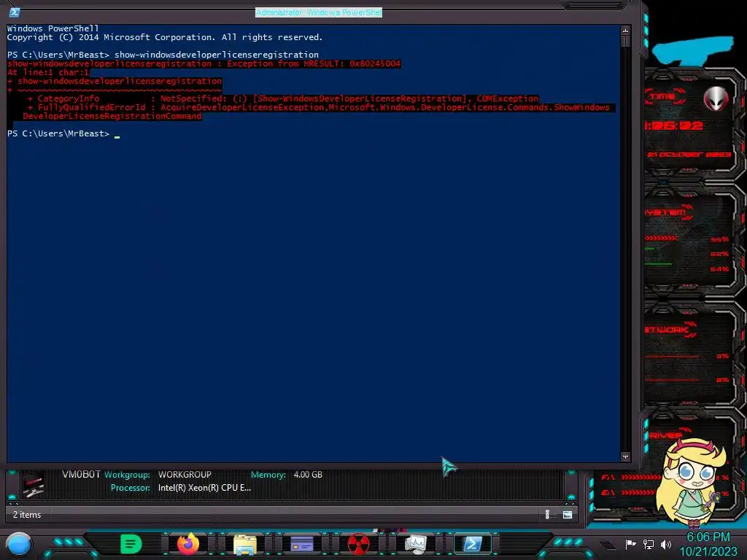Select the active PowerShell taskbar button

472,544
